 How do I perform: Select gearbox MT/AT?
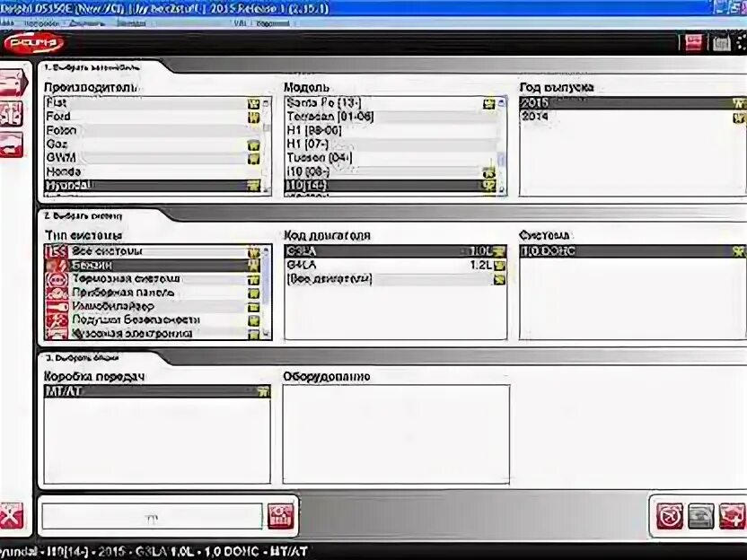pyautogui.click(x=157, y=391)
